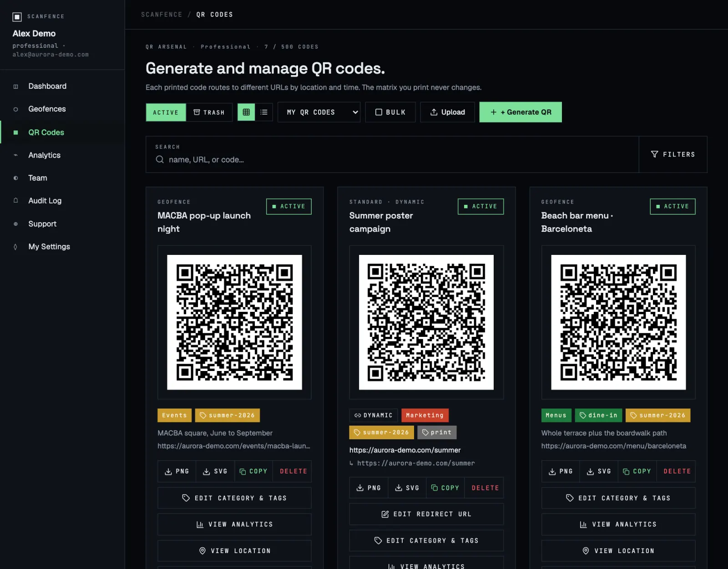Open My Settings

coord(62,247)
